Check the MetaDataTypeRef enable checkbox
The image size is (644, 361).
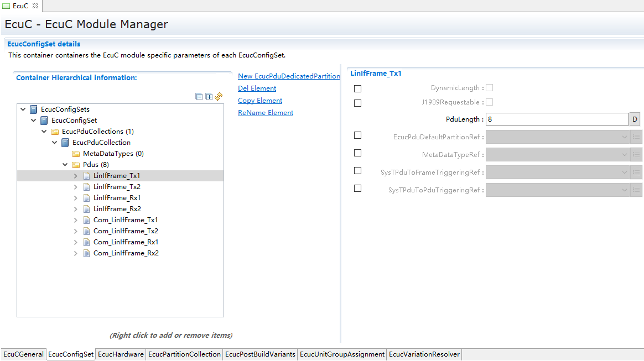tap(357, 153)
